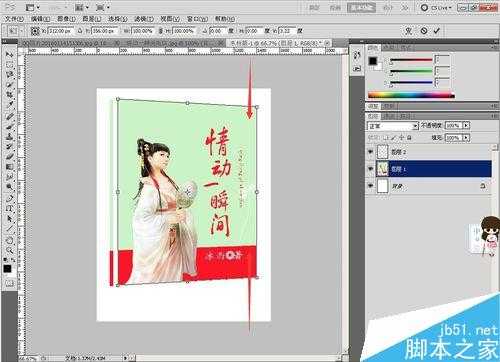The image size is (500, 362).
Task: Switch to the 色板 swatches tab
Action: coord(388,48)
